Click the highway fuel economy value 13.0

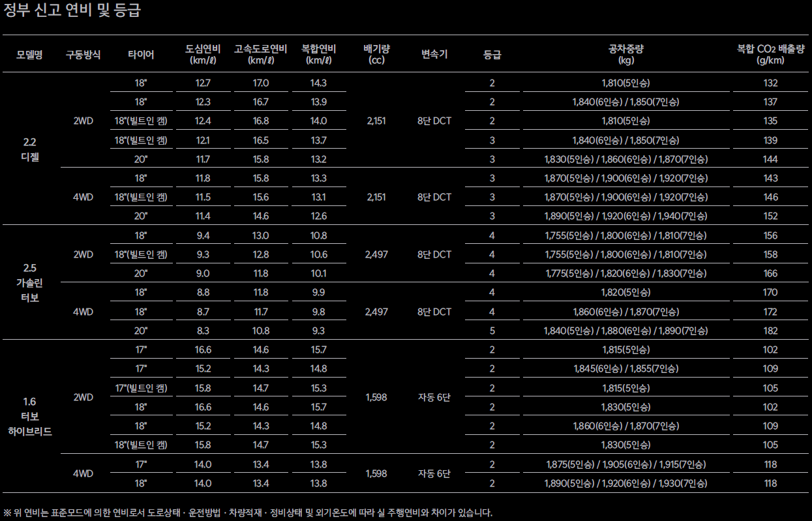(261, 235)
